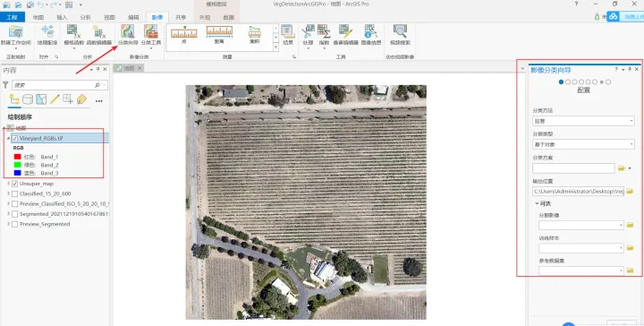Browse folder for reference dataset (参考数据集)
644x326 pixels.
(630, 270)
